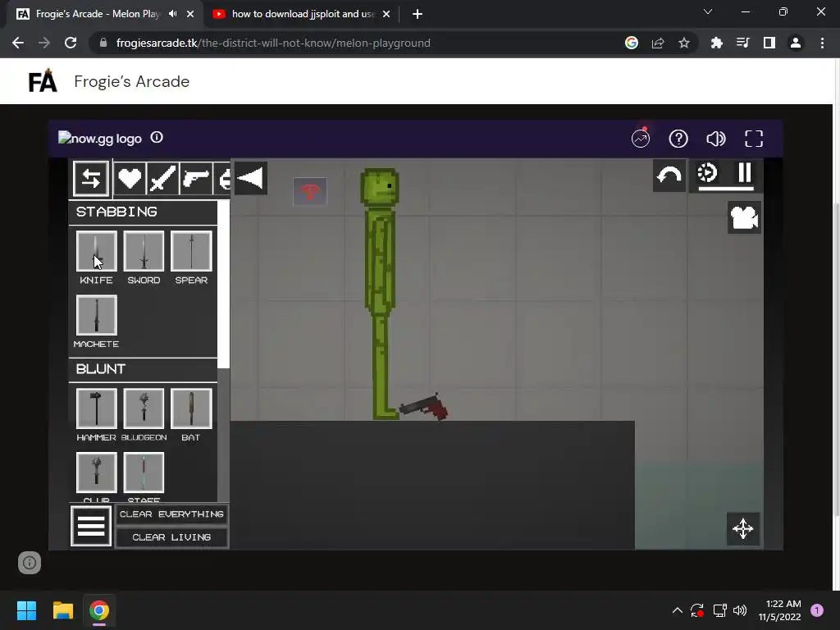
Task: Open the firearms (pistol) category tab
Action: point(195,178)
